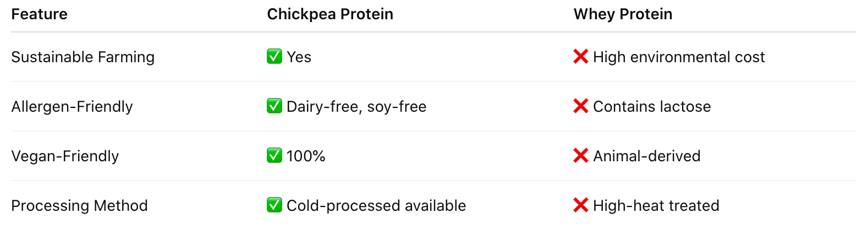Screen dimensions: 868x251
Task: Click the High environmental cost text
Action: click(679, 57)
